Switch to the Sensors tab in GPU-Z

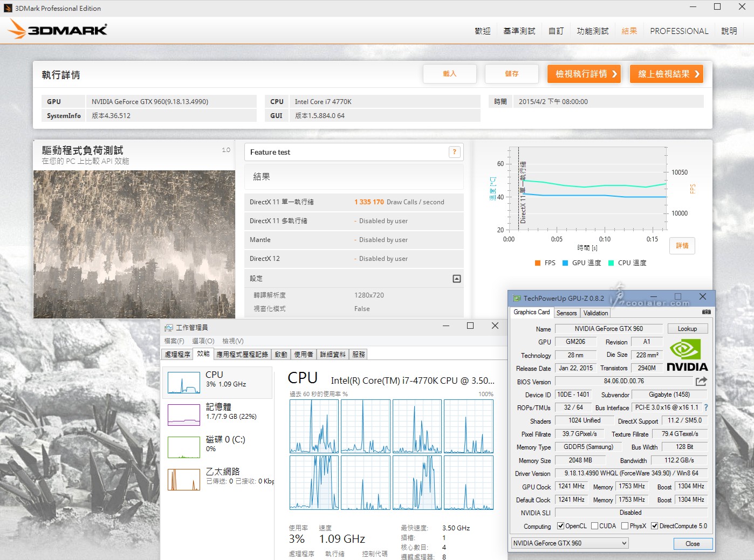567,313
